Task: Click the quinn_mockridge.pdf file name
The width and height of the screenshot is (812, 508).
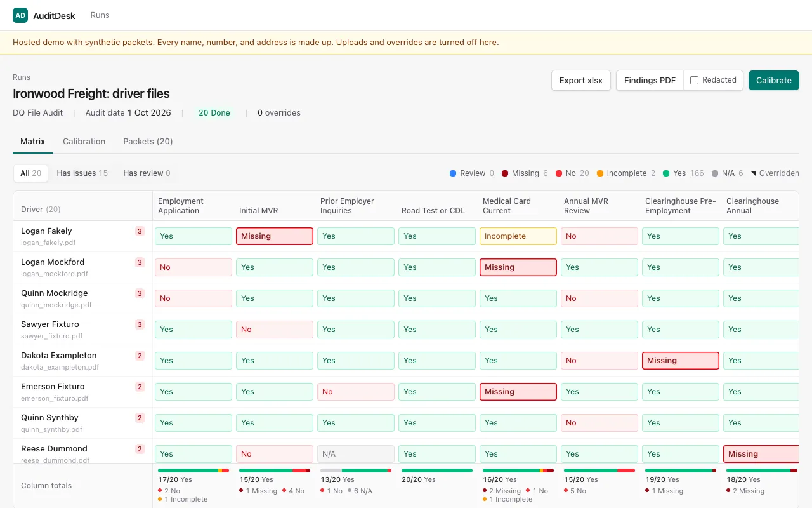Action: point(56,305)
